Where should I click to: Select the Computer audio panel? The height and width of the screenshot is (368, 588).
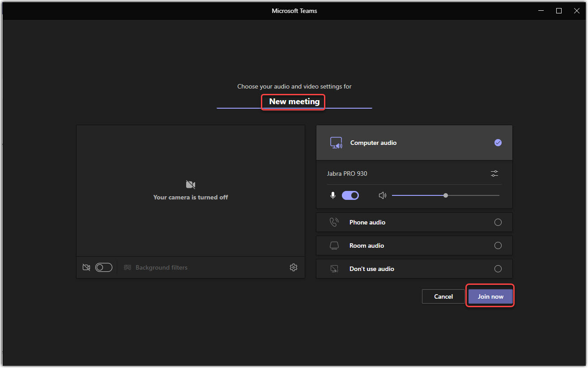click(414, 143)
